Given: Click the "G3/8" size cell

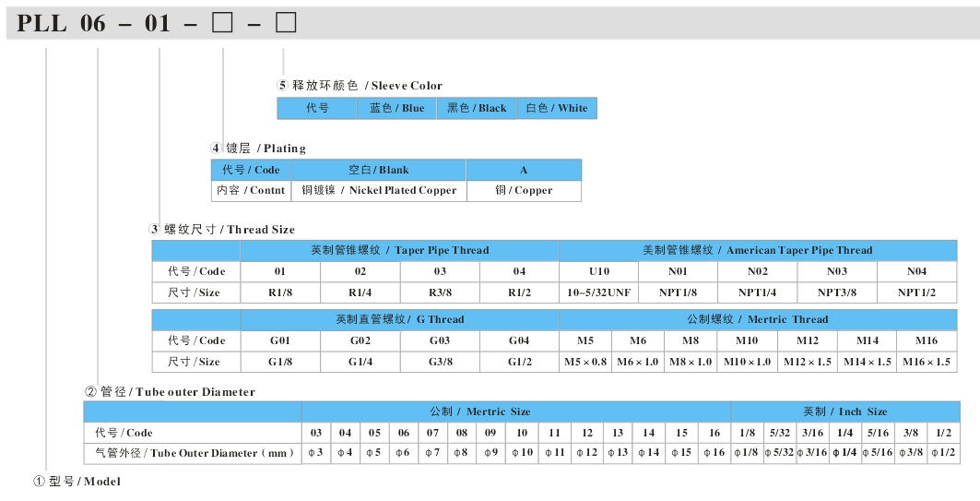Looking at the screenshot, I should (440, 363).
